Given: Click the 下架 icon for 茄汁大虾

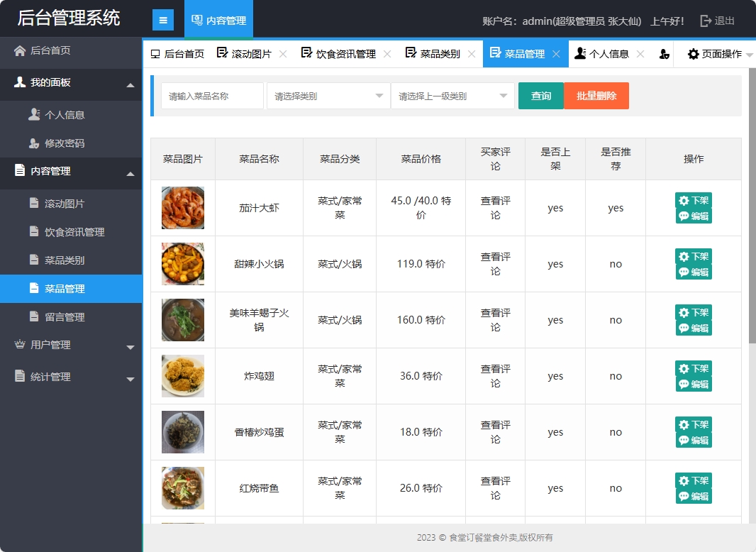Looking at the screenshot, I should pyautogui.click(x=682, y=200).
